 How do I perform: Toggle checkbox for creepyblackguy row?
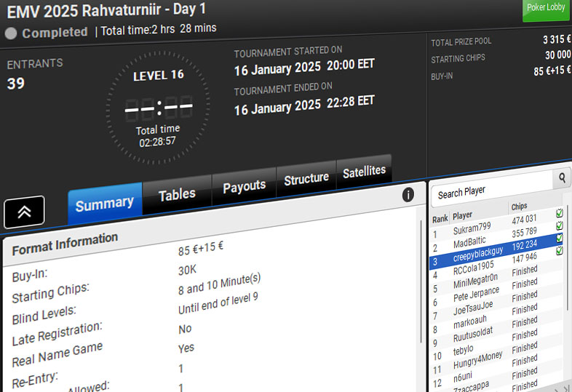(x=560, y=238)
